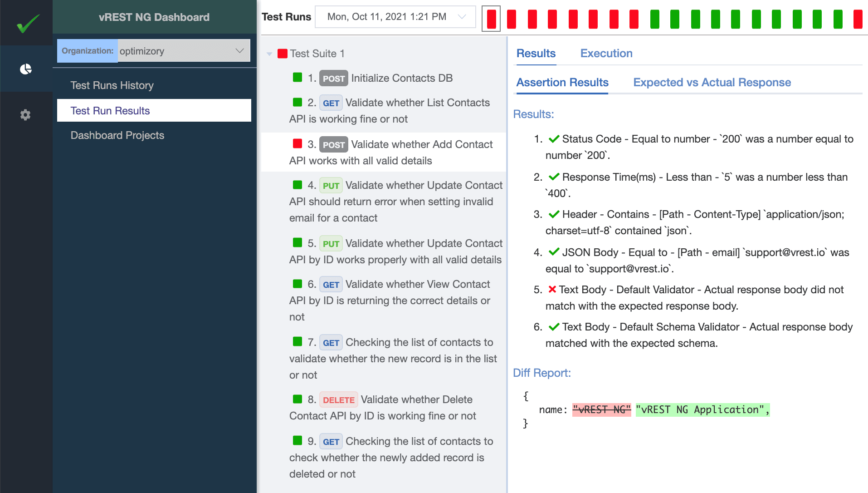Open Expected vs Actual Response tab
Image resolution: width=868 pixels, height=493 pixels.
pos(712,82)
